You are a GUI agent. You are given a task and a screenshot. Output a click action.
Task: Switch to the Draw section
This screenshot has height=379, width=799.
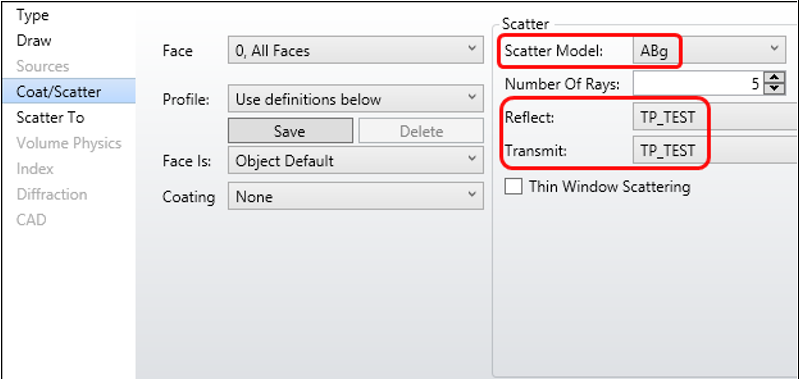pos(34,40)
